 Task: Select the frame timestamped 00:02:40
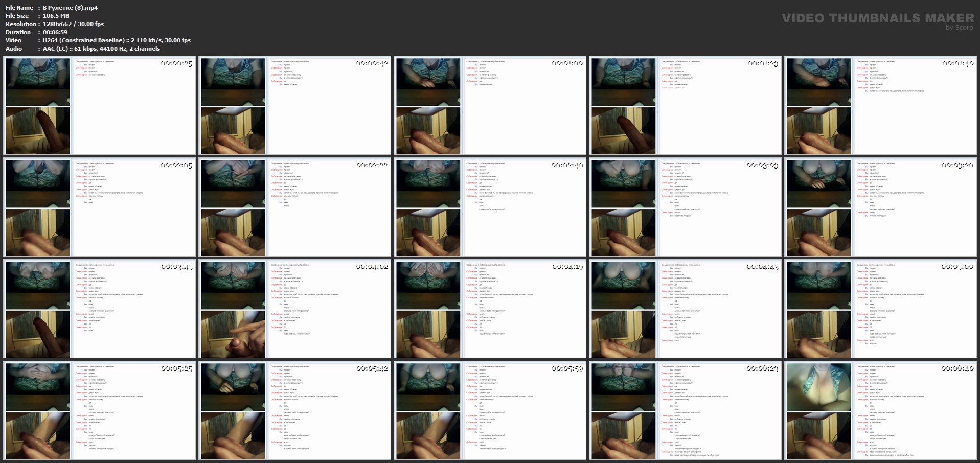point(490,207)
